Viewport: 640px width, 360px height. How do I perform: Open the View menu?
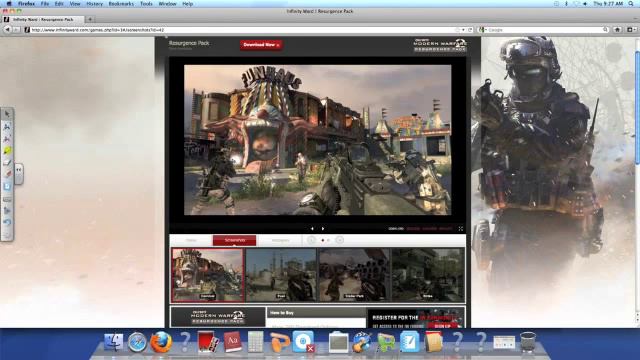75,4
